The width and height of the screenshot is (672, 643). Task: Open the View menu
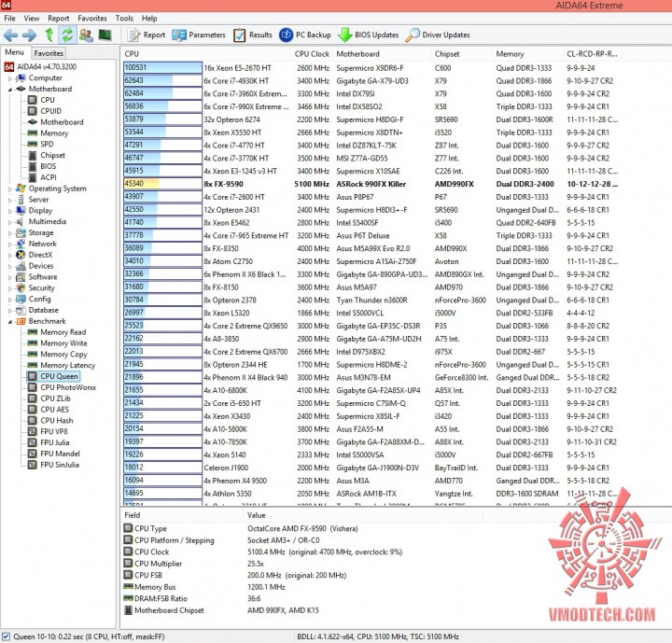(32, 19)
